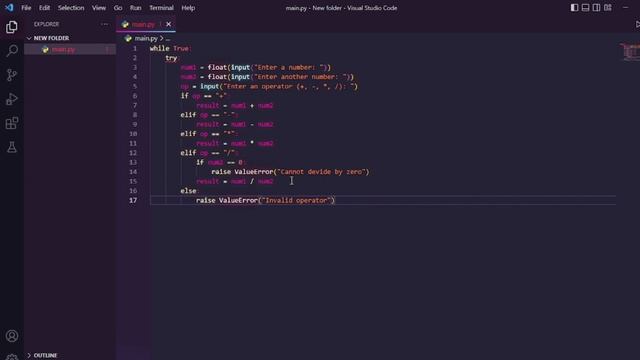The image size is (640, 360).
Task: Place cursor on 'while True:' line
Action: (x=171, y=48)
